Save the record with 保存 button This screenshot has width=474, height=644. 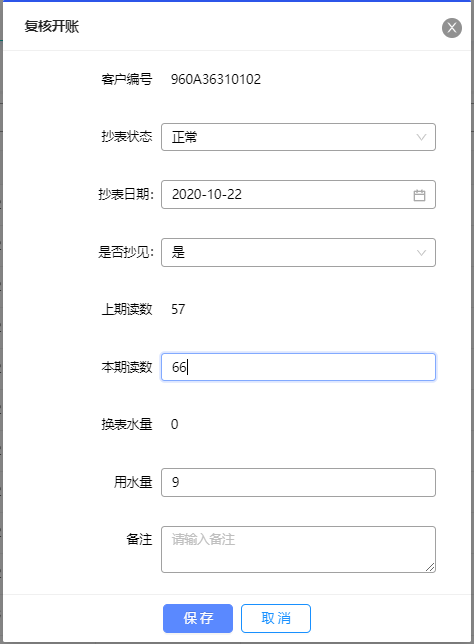tap(198, 618)
